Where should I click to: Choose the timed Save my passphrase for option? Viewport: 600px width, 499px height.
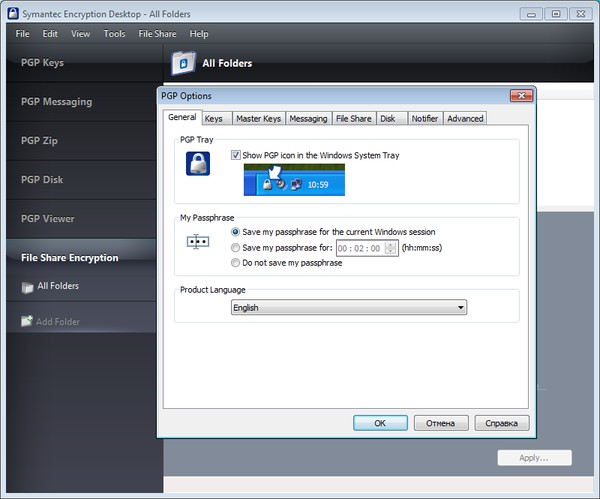pyautogui.click(x=236, y=247)
